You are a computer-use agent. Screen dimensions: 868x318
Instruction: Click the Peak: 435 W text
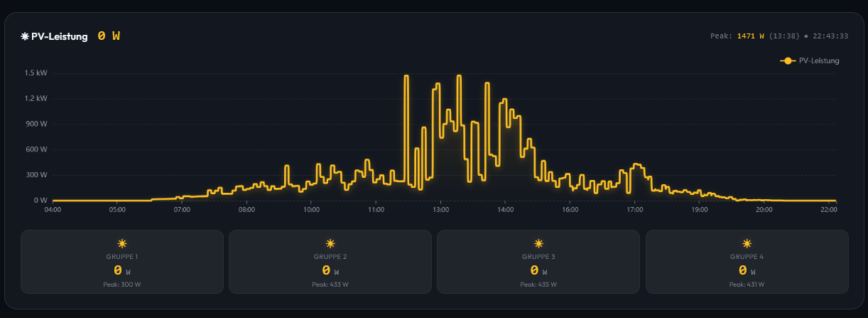538,285
